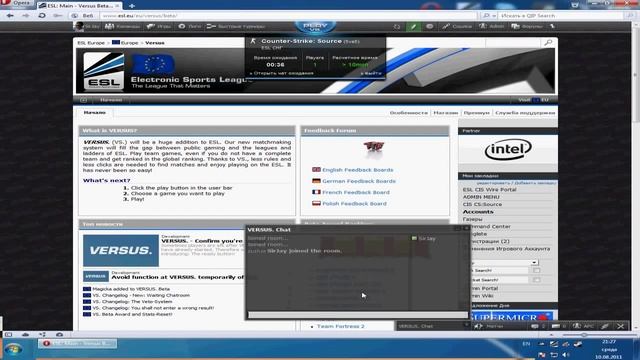Image resolution: width=640 pixels, height=360 pixels.
Task: Click the esl.eu address bar
Action: pyautogui.click(x=288, y=16)
